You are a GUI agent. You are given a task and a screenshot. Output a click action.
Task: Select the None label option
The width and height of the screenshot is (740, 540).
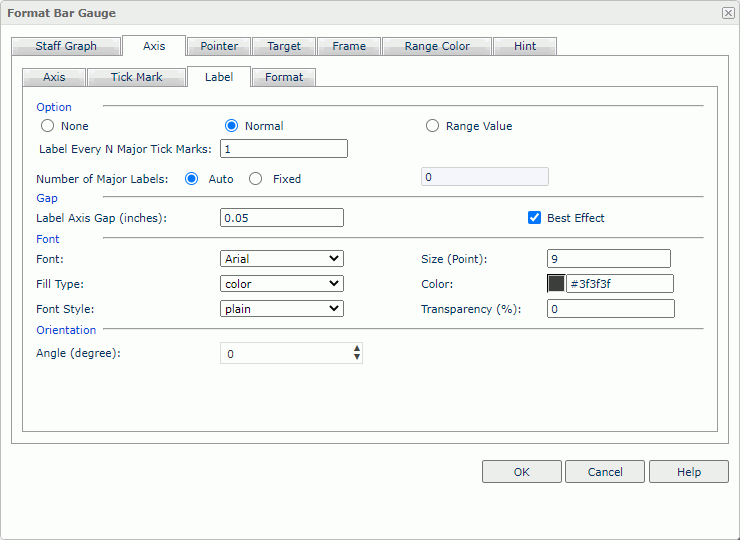click(x=47, y=126)
